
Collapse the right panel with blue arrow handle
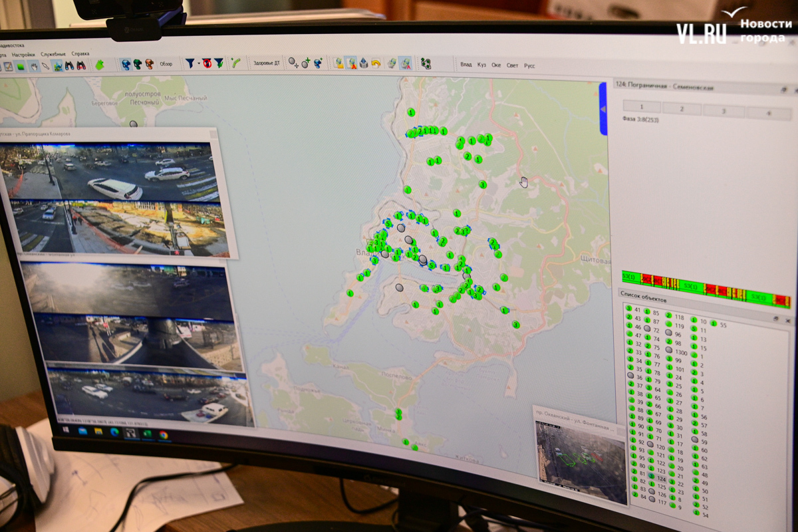coord(603,109)
